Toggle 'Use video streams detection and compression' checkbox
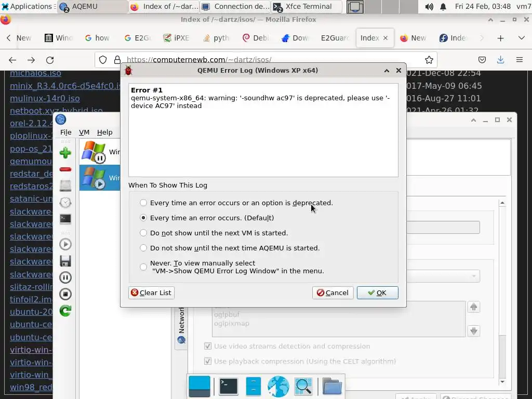 pyautogui.click(x=208, y=346)
